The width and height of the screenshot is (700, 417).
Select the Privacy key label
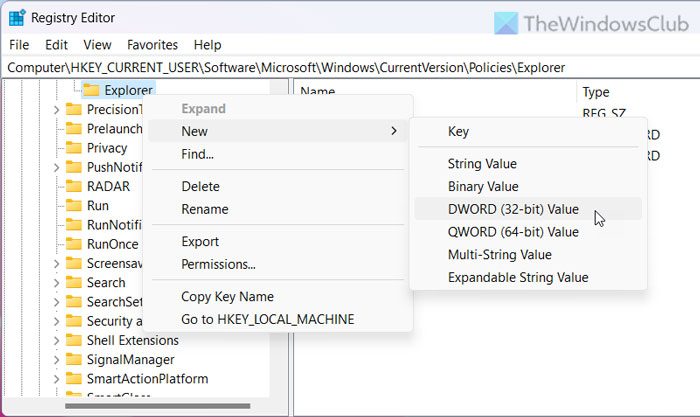coord(107,148)
